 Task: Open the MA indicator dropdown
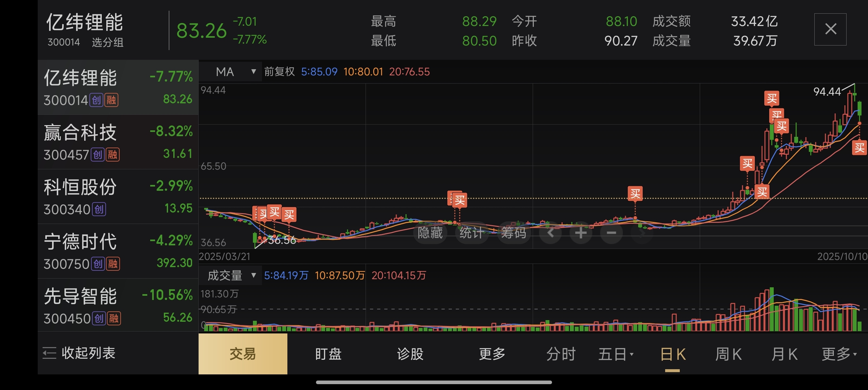tap(236, 72)
